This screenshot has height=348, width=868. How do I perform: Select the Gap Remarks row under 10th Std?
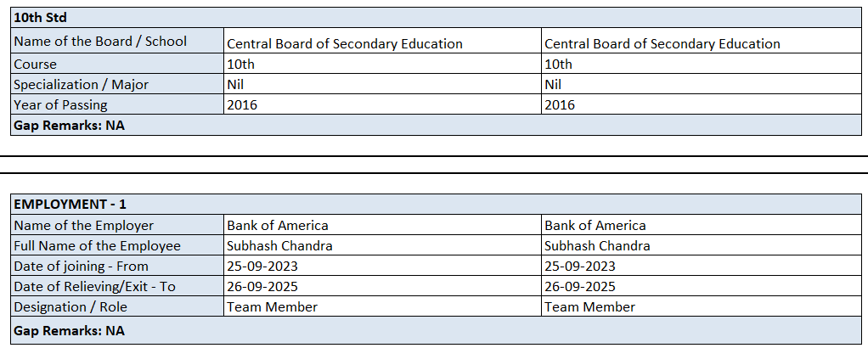[x=69, y=125]
